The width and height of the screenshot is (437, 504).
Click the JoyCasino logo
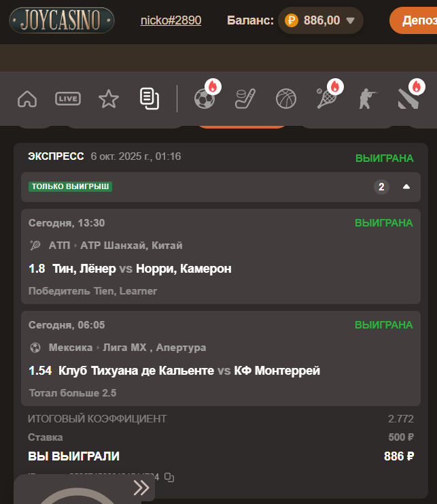pos(62,20)
